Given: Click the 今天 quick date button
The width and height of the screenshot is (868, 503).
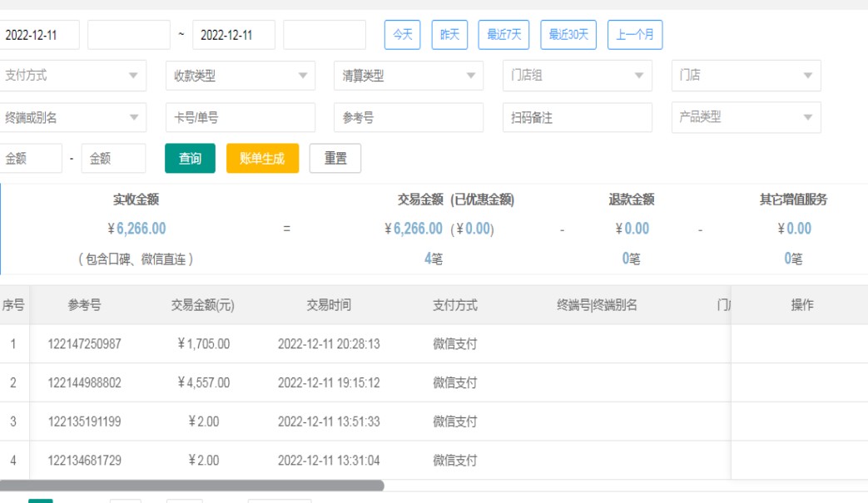Looking at the screenshot, I should [402, 35].
